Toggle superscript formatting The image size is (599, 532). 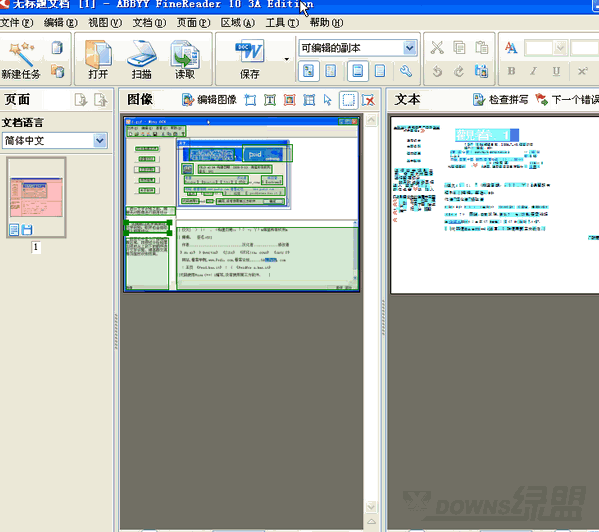582,71
